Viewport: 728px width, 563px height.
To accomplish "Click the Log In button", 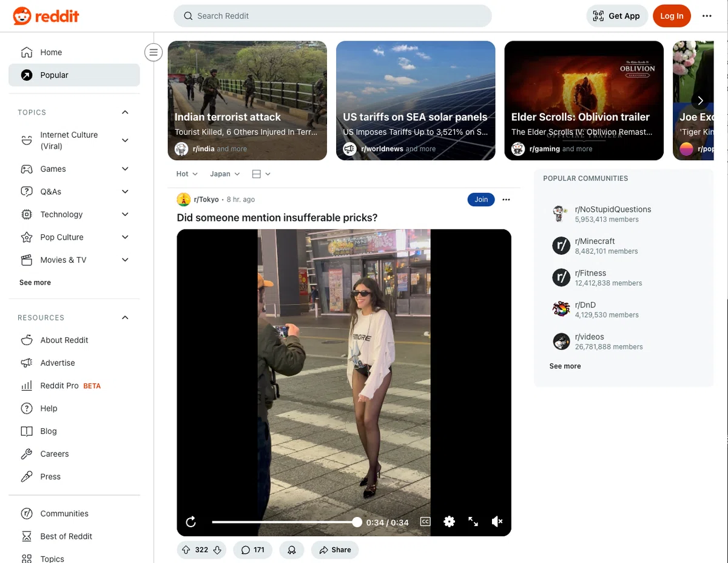I will coord(672,16).
